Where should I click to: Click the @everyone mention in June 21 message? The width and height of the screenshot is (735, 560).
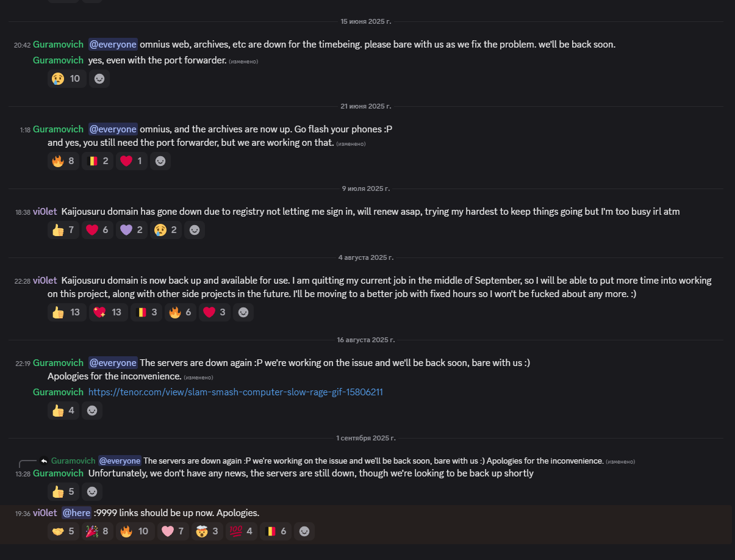pos(113,129)
